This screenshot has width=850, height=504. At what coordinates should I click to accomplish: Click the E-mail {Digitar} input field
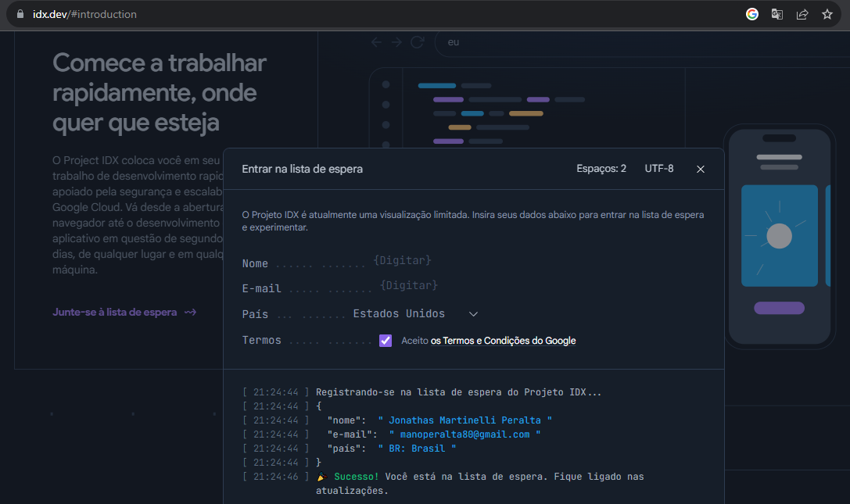409,286
